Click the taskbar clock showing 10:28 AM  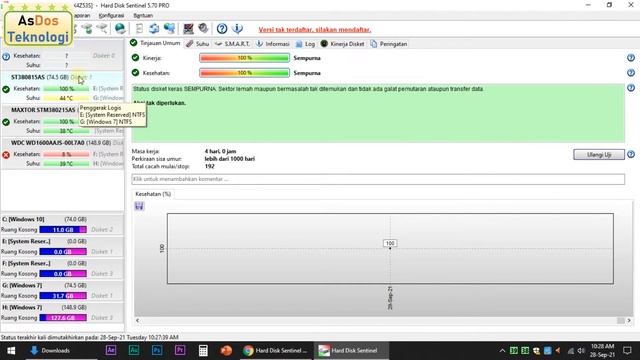coord(602,351)
